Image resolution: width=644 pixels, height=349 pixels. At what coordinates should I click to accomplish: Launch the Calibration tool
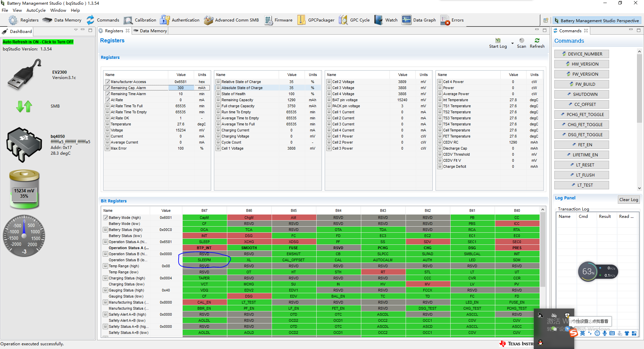pyautogui.click(x=140, y=20)
